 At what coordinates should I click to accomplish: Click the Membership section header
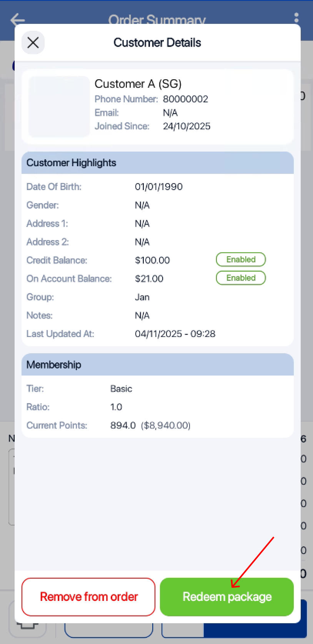pyautogui.click(x=157, y=365)
